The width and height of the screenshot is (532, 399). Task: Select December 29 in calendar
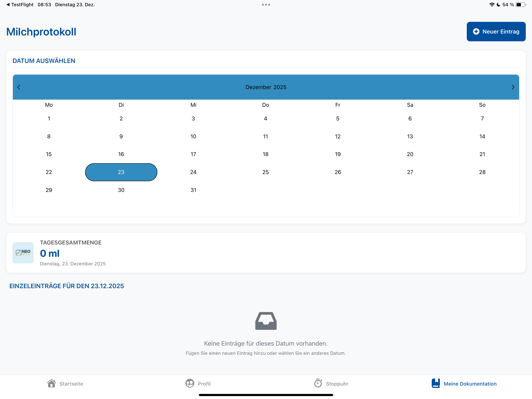(49, 190)
